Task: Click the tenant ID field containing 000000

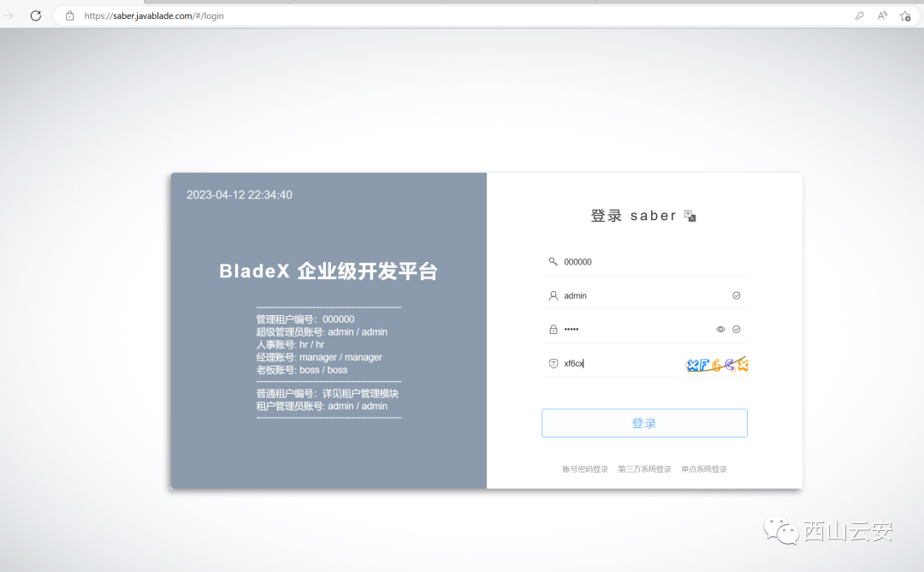Action: (x=645, y=262)
